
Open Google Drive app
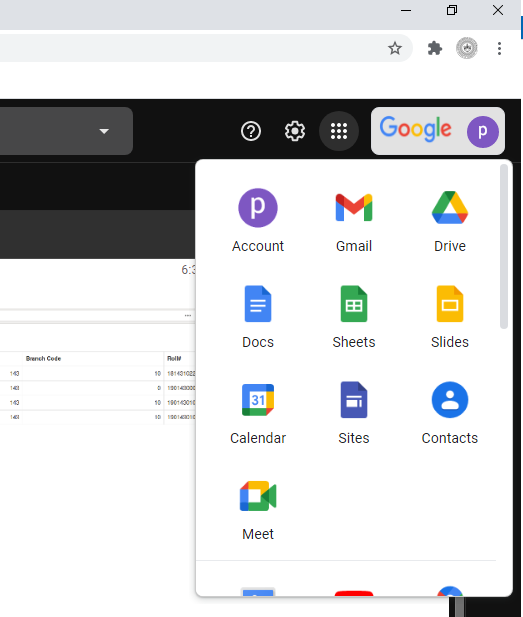click(450, 221)
